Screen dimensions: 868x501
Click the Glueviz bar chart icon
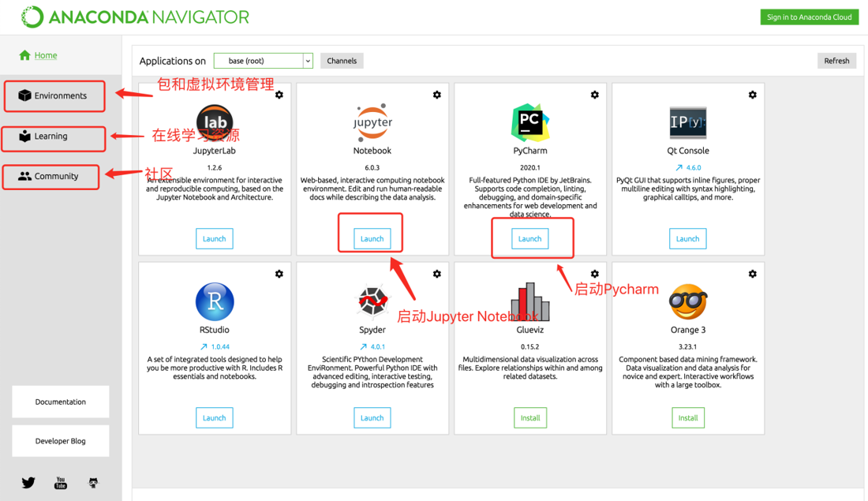pyautogui.click(x=529, y=301)
